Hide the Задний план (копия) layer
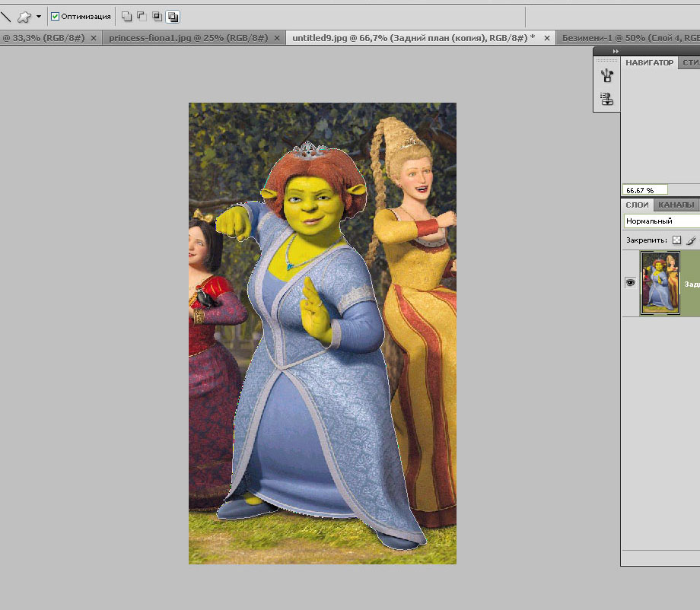Screen dimensions: 700x610 click(x=630, y=282)
